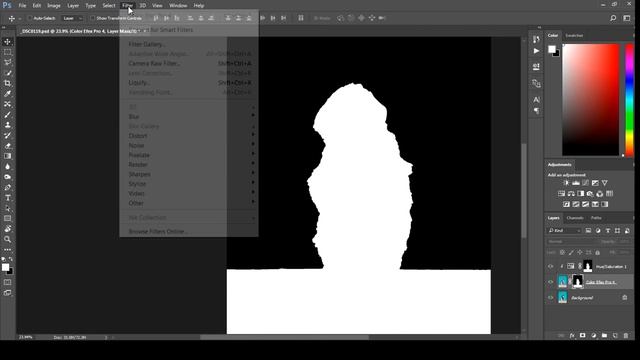Switch to the Channels tab
Image resolution: width=640 pixels, height=360 pixels.
(x=575, y=218)
